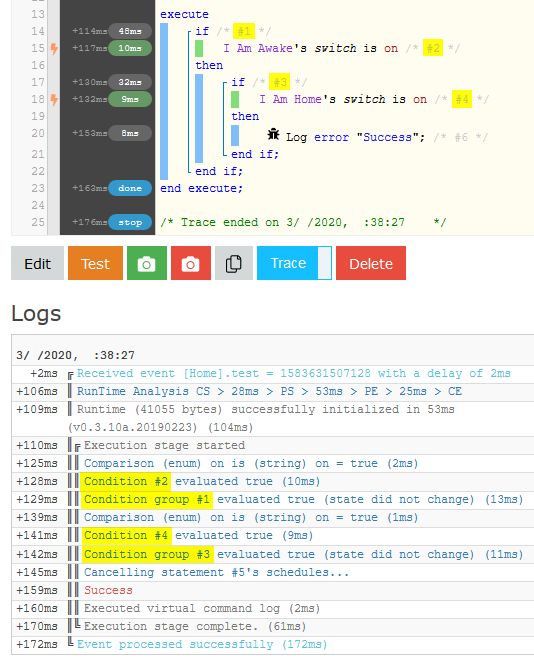The height and width of the screenshot is (660, 534).
Task: Delete the piston using Delete button
Action: point(371,263)
